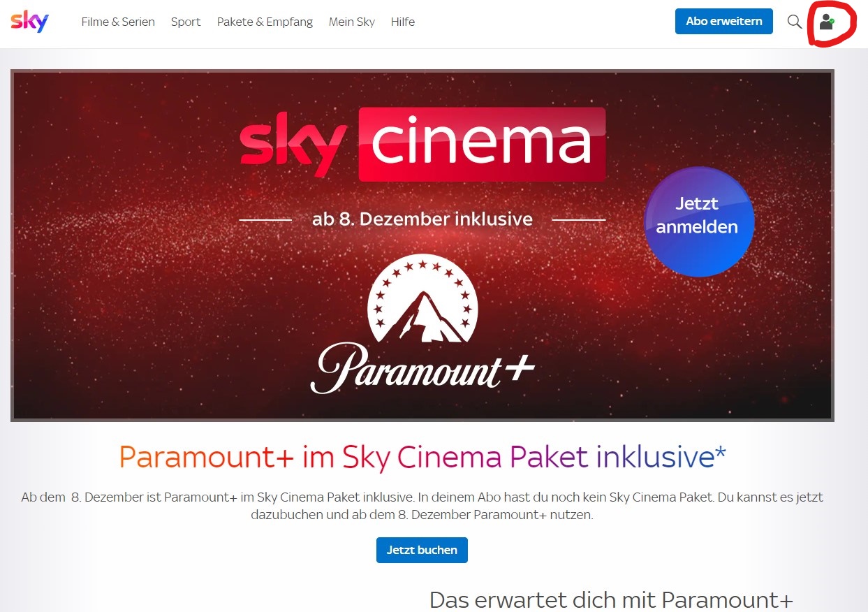Viewport: 868px width, 612px height.
Task: Open the Filme & Serien menu
Action: (118, 22)
